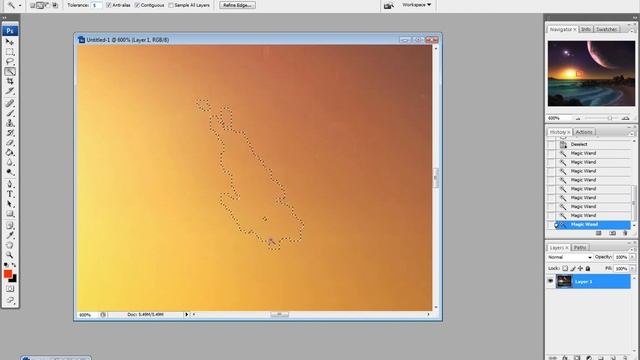Select the Path Selection tool
Screen dimensions: 640x360
point(10,204)
